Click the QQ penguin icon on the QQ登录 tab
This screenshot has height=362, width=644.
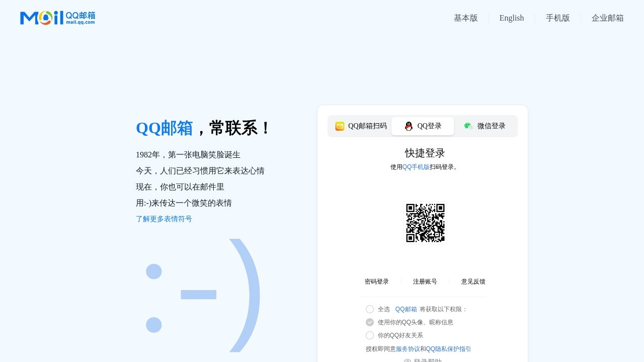click(409, 126)
